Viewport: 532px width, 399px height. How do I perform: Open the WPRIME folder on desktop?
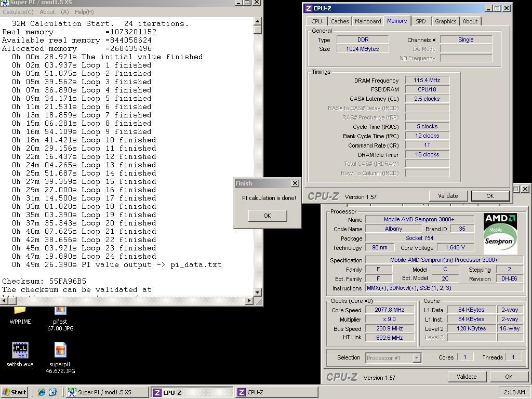tap(20, 315)
